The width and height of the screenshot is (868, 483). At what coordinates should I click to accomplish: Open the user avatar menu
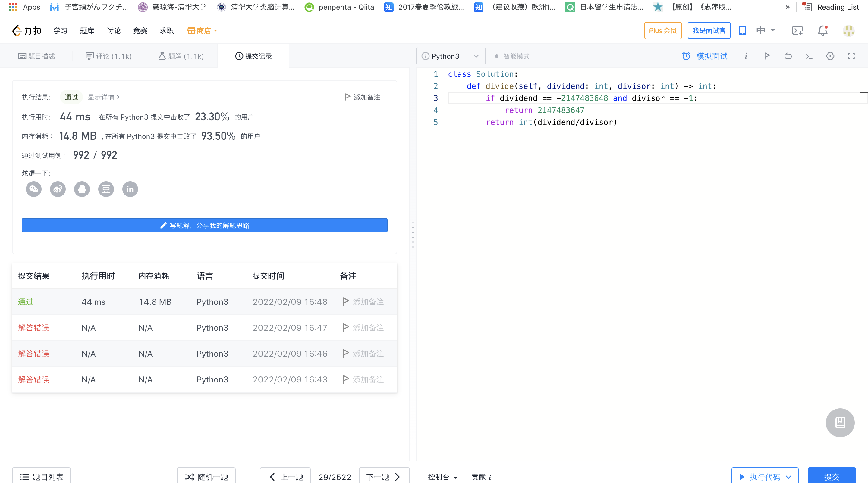pyautogui.click(x=848, y=31)
